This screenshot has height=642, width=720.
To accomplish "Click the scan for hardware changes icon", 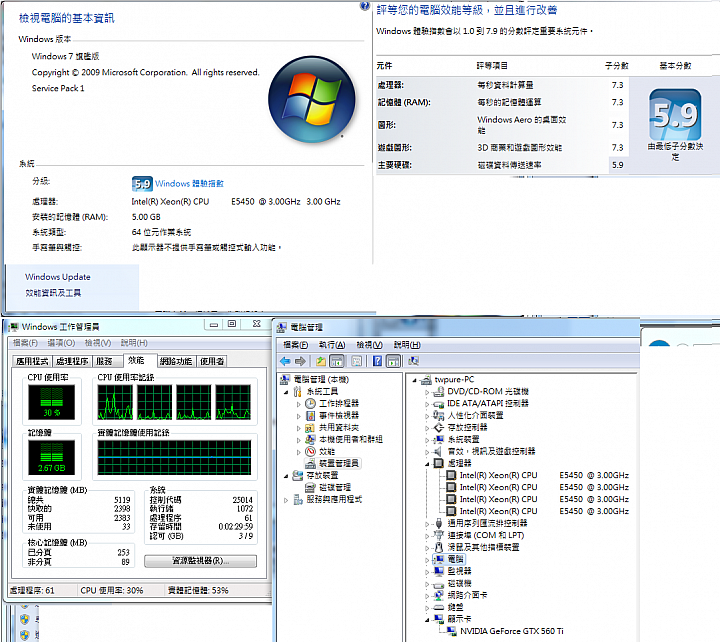I will pos(413,361).
